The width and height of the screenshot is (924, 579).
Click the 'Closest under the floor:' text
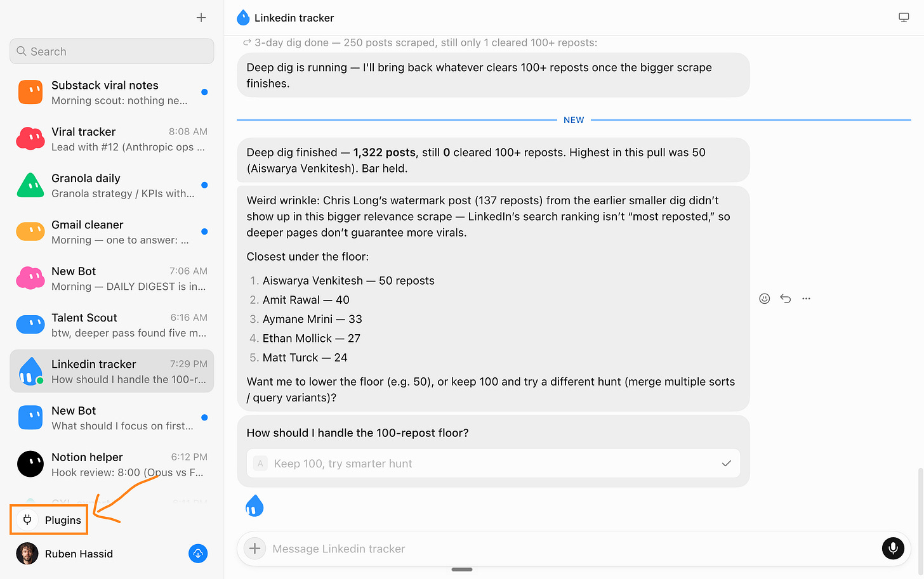(308, 257)
